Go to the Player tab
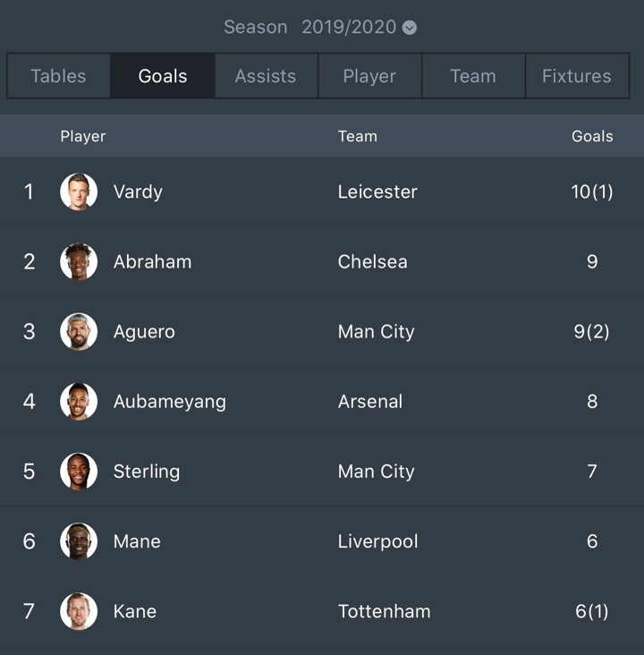The width and height of the screenshot is (644, 655). 369,75
